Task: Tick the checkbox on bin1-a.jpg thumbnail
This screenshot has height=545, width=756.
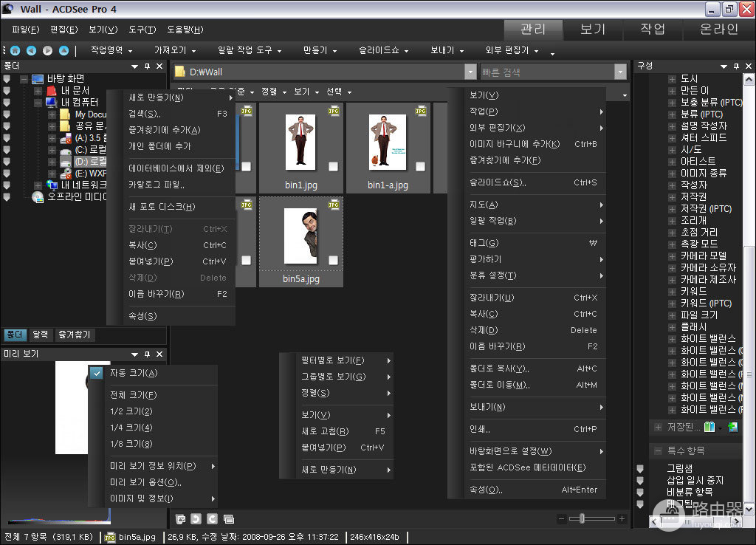Action: (420, 166)
